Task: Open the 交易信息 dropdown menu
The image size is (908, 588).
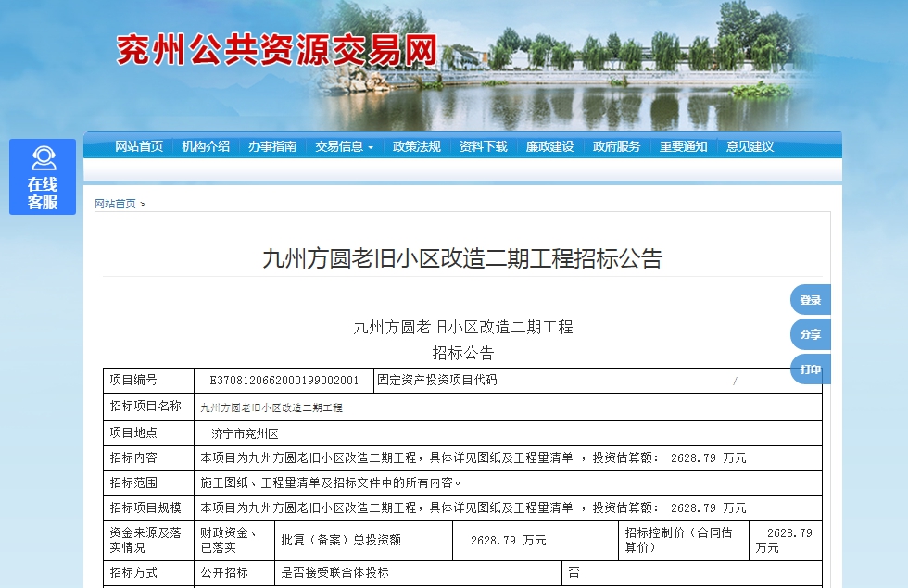Action: click(339, 146)
